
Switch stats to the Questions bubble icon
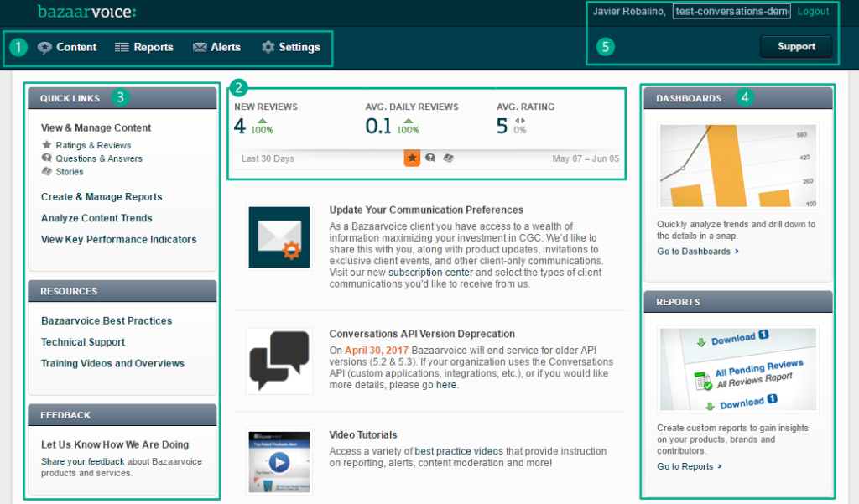coord(430,158)
